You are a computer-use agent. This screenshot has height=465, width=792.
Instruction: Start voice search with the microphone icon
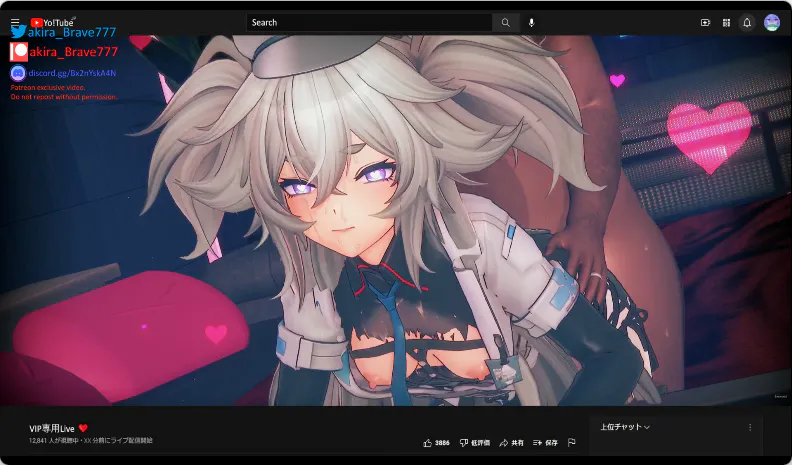click(531, 22)
